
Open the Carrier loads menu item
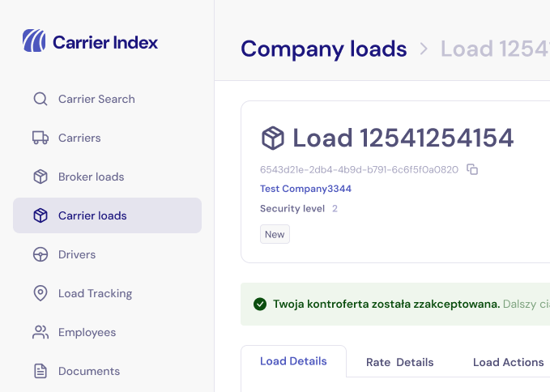[108, 215]
